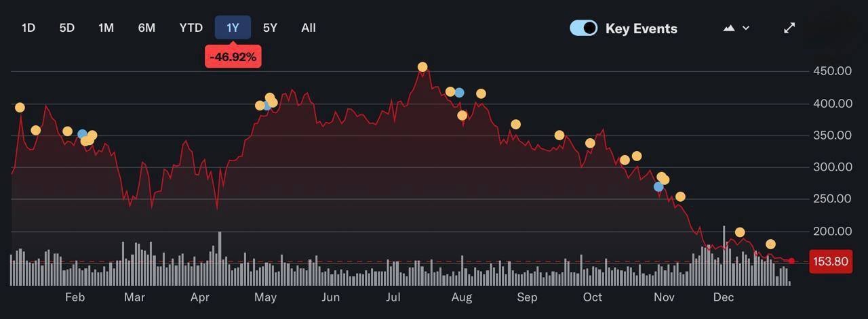Click the current price label 153.80
The image size is (868, 319).
(x=831, y=261)
